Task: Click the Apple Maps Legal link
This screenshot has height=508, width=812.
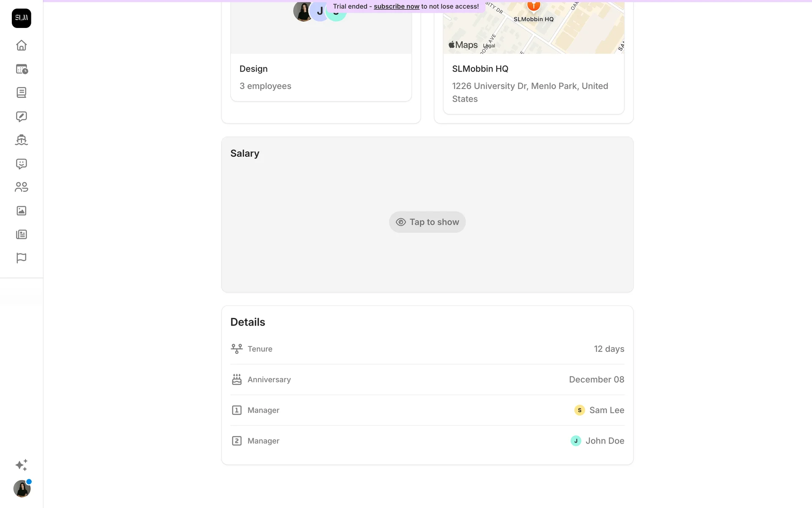Action: (489, 46)
